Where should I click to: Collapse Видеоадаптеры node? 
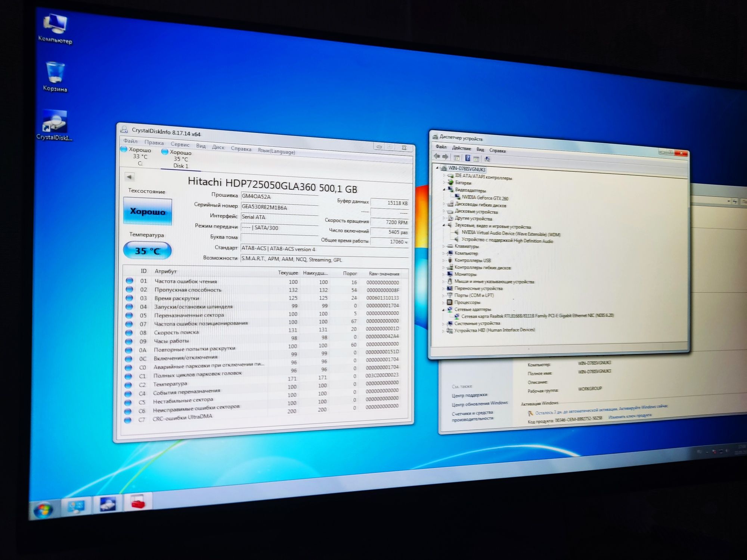click(444, 189)
